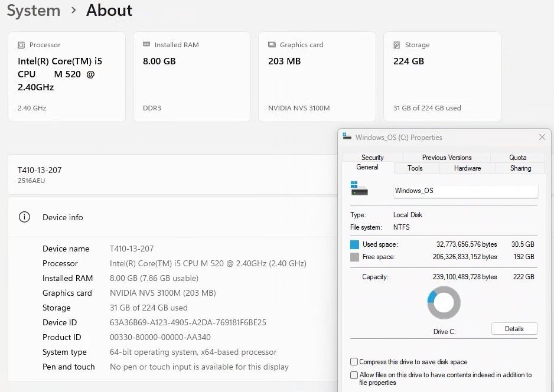554x392 pixels.
Task: Go back to System in breadcrumb
Action: click(34, 11)
